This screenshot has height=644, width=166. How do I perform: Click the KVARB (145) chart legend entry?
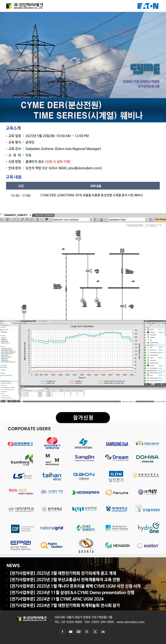pos(48,381)
